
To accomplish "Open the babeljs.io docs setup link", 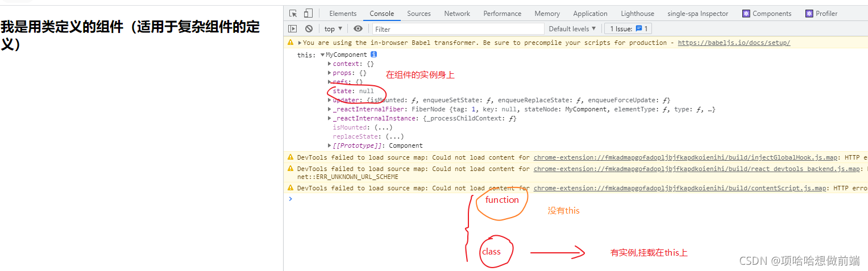I will (x=733, y=43).
